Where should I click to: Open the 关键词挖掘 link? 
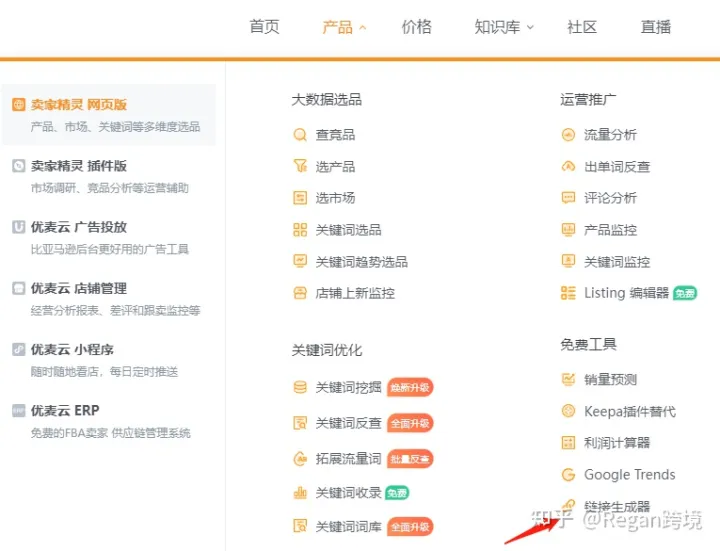point(349,387)
